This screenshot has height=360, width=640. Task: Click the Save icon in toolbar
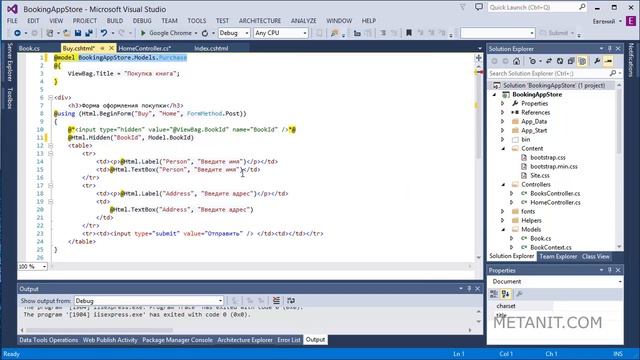(x=78, y=33)
